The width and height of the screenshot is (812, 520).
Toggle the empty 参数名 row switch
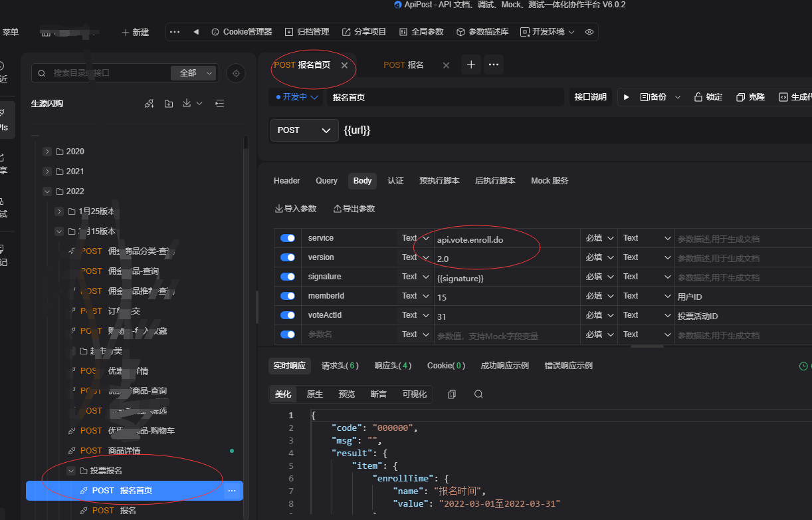(288, 334)
